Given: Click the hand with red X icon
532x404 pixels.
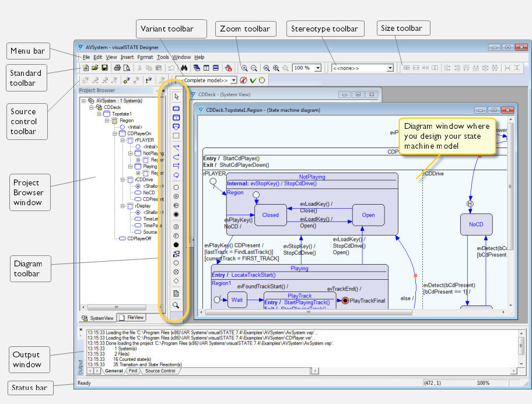Looking at the screenshot, I should 229,68.
